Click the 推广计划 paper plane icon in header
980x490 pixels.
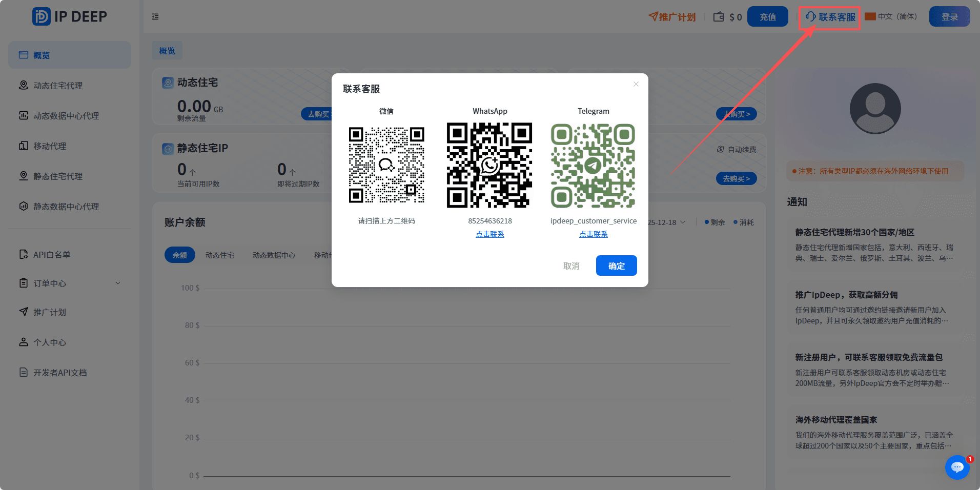[654, 17]
